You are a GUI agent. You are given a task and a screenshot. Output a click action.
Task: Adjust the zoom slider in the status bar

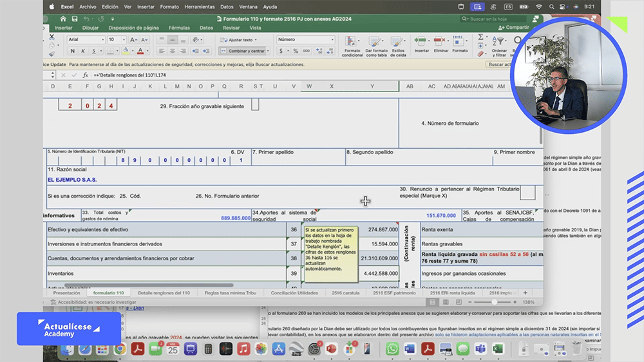pos(494,302)
